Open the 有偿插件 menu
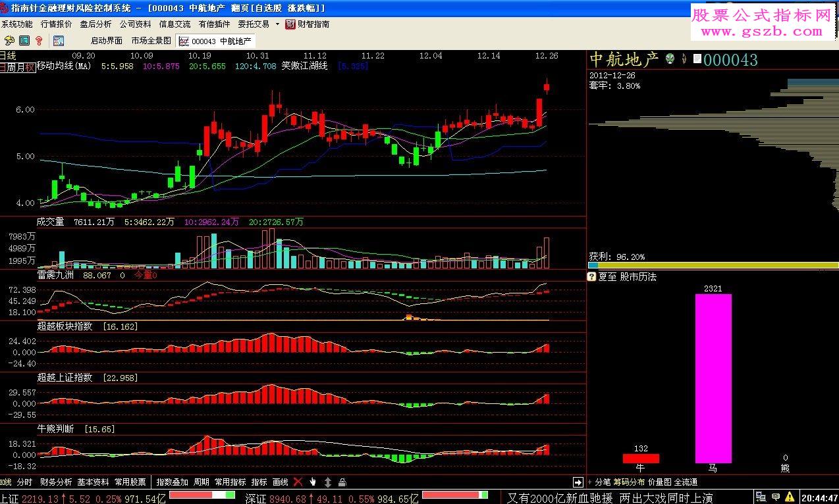 [215, 24]
